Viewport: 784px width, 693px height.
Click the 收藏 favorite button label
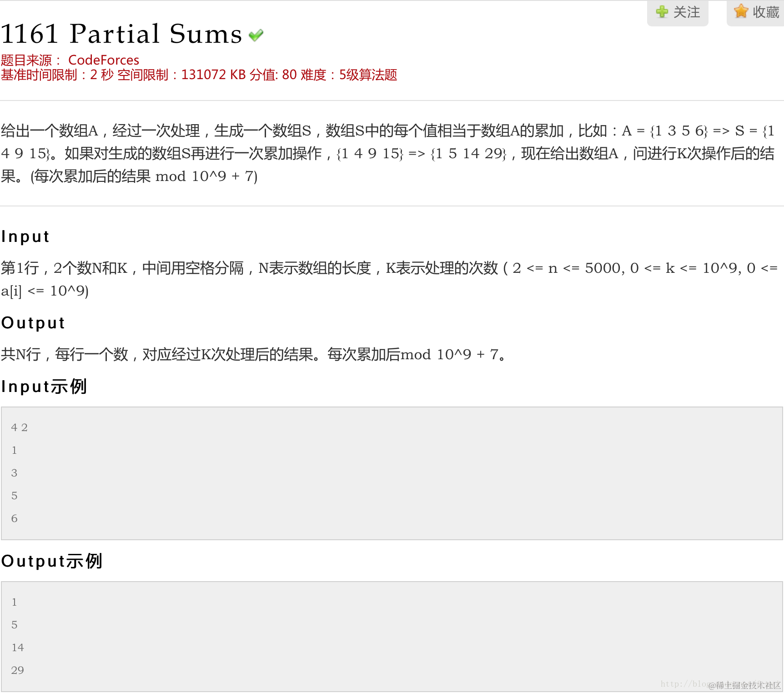pyautogui.click(x=766, y=12)
